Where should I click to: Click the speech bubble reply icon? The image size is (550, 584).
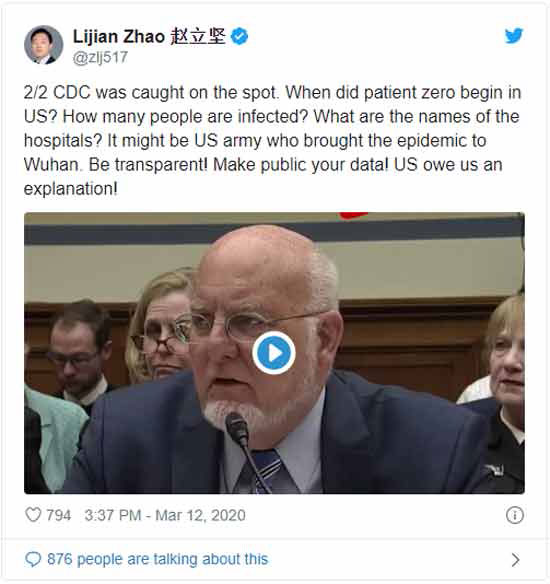coord(33,559)
